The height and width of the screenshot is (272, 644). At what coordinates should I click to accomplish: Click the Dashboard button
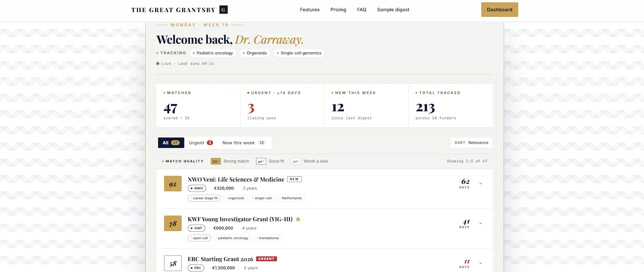coord(500,10)
